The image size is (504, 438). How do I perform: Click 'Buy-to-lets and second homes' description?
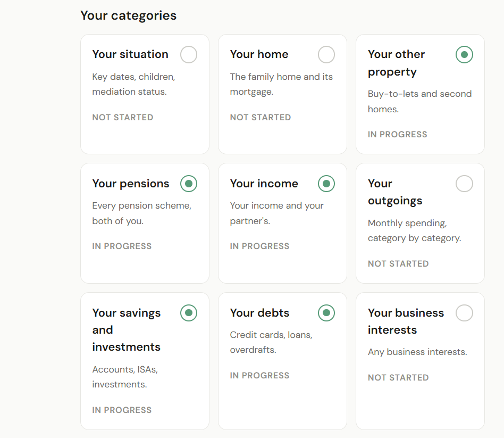[419, 101]
